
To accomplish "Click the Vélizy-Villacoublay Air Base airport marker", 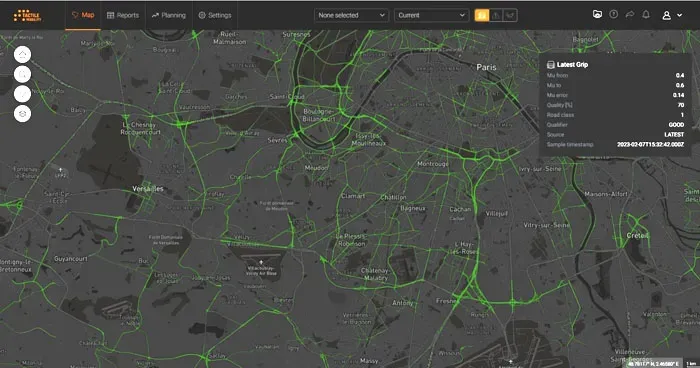I will (261, 262).
